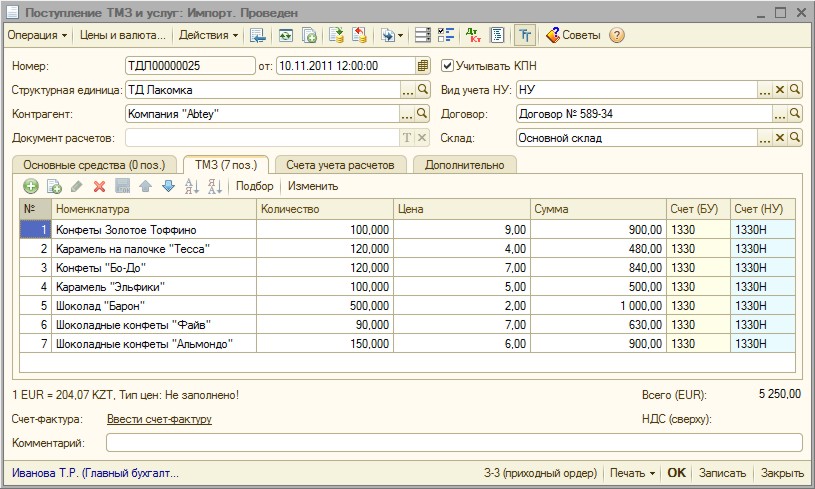Image resolution: width=815 pixels, height=489 pixels.
Task: Clear the Вид учета НУ field
Action: [x=780, y=90]
